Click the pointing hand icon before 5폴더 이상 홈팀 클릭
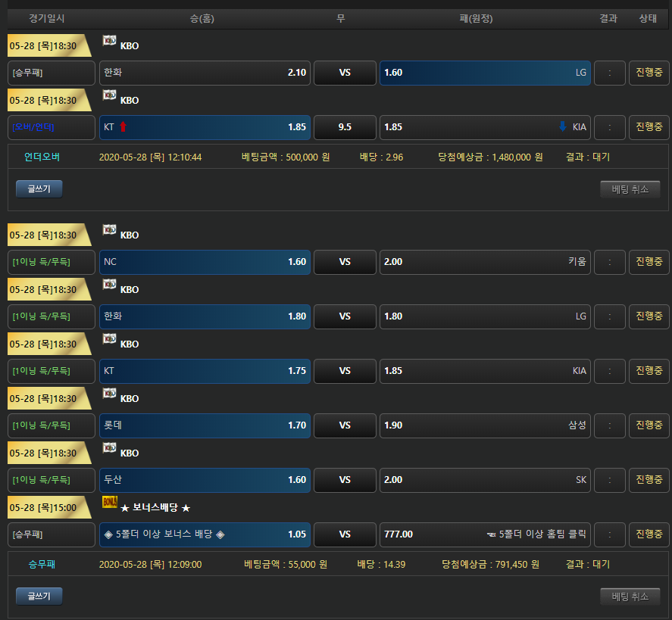 (491, 534)
